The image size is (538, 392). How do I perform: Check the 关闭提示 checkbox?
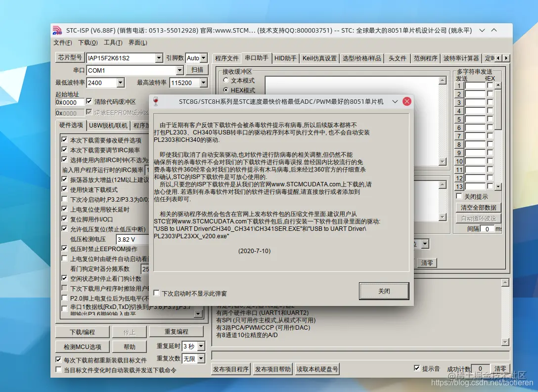click(x=459, y=196)
